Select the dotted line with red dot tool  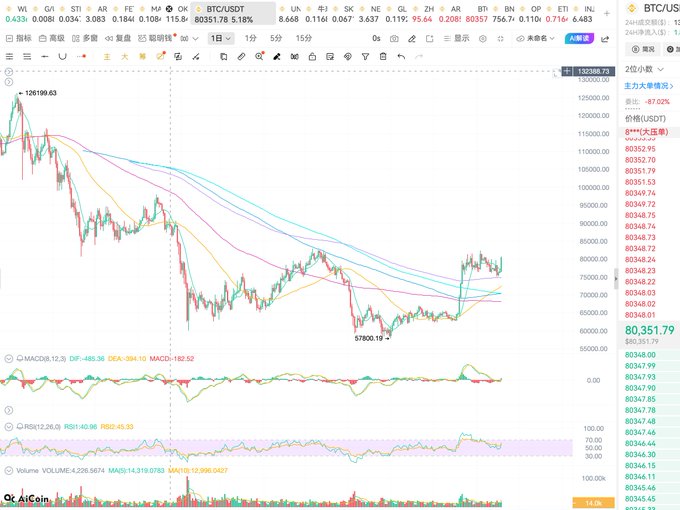click(x=81, y=56)
